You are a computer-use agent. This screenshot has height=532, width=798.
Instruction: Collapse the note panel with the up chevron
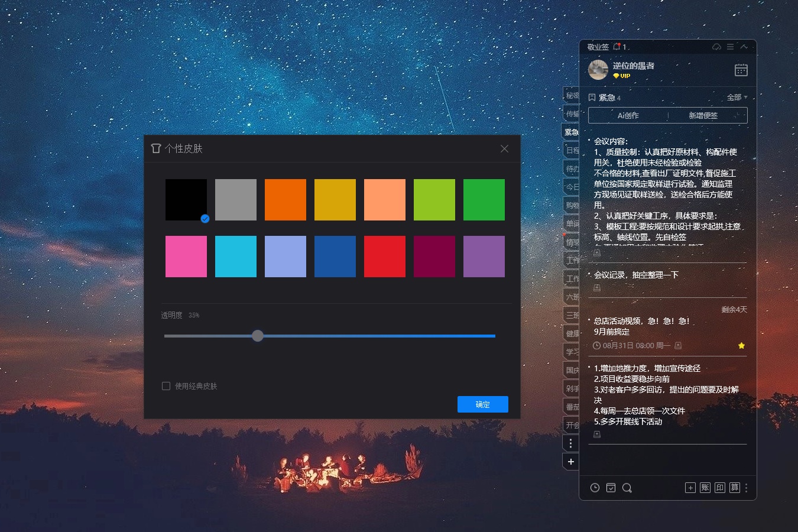pos(744,47)
